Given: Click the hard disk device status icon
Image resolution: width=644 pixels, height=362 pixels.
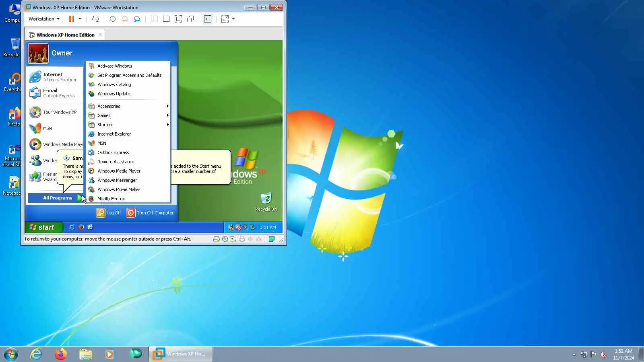Looking at the screenshot, I should point(216,239).
